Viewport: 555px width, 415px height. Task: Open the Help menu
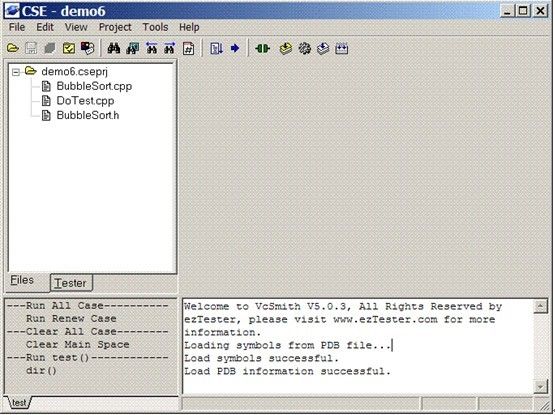(189, 27)
